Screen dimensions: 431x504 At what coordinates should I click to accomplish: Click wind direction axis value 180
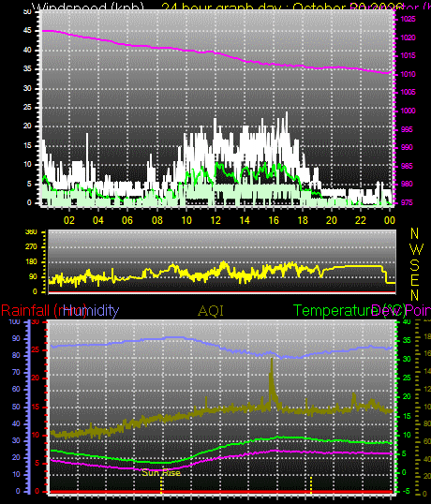pyautogui.click(x=31, y=261)
